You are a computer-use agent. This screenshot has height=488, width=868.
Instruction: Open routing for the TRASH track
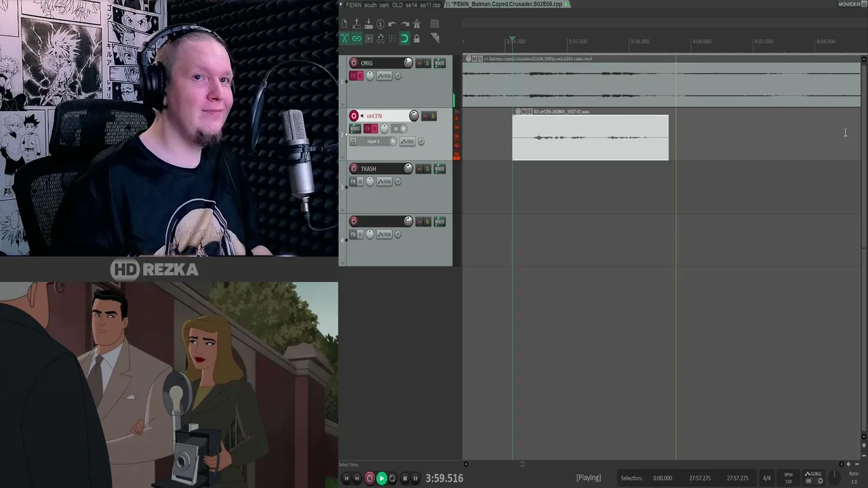tap(439, 169)
